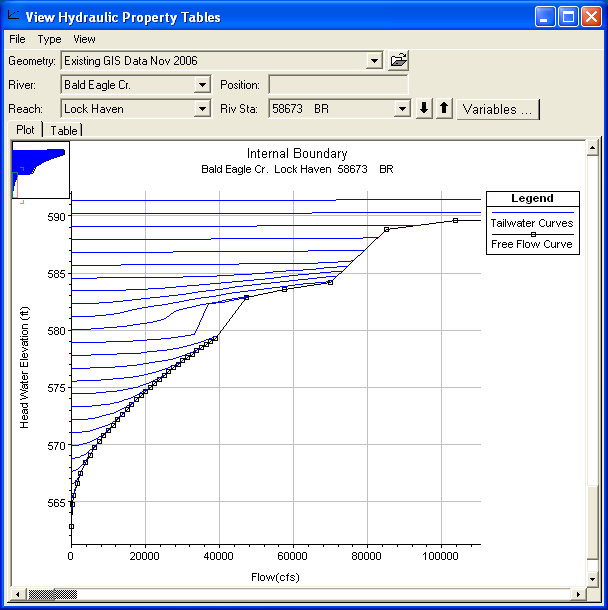
Task: Click the open geometry folder icon
Action: click(399, 61)
